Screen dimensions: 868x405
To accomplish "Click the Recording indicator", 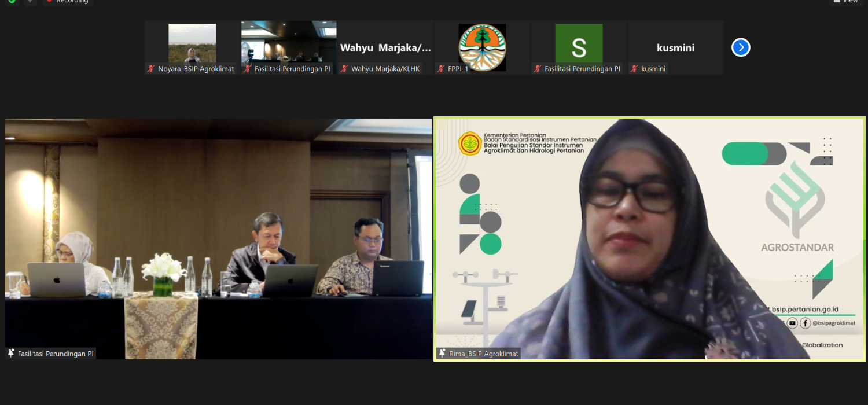I will click(x=67, y=1).
